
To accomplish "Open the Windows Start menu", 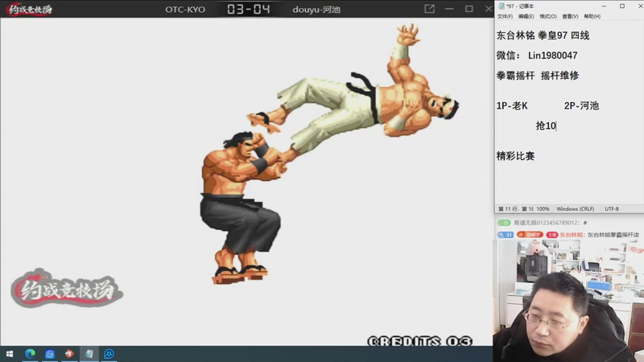I will [x=10, y=354].
